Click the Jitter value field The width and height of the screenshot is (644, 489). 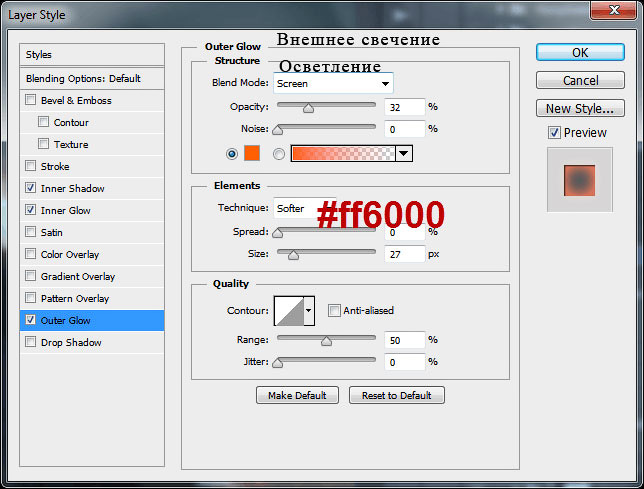405,362
